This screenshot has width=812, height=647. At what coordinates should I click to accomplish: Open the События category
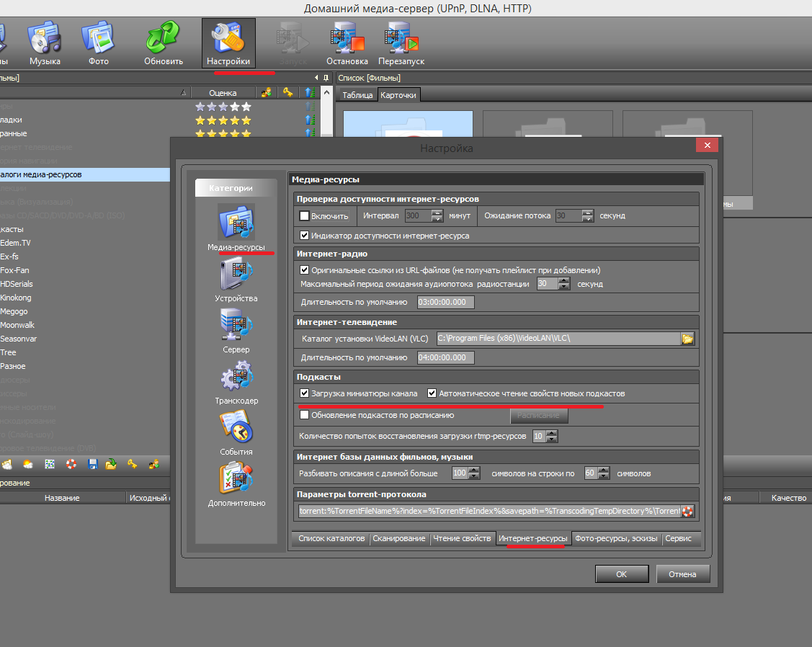point(236,428)
